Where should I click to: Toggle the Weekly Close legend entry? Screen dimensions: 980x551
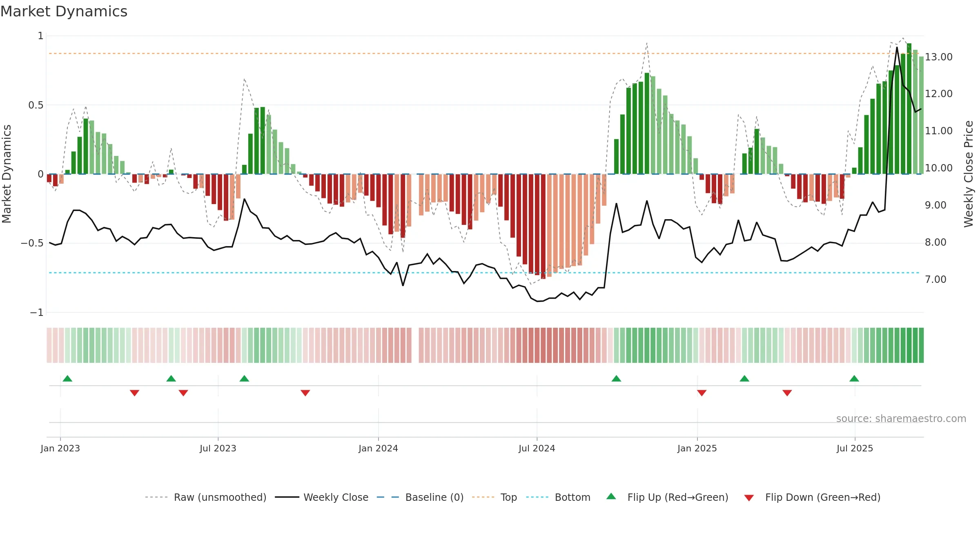[x=322, y=497]
